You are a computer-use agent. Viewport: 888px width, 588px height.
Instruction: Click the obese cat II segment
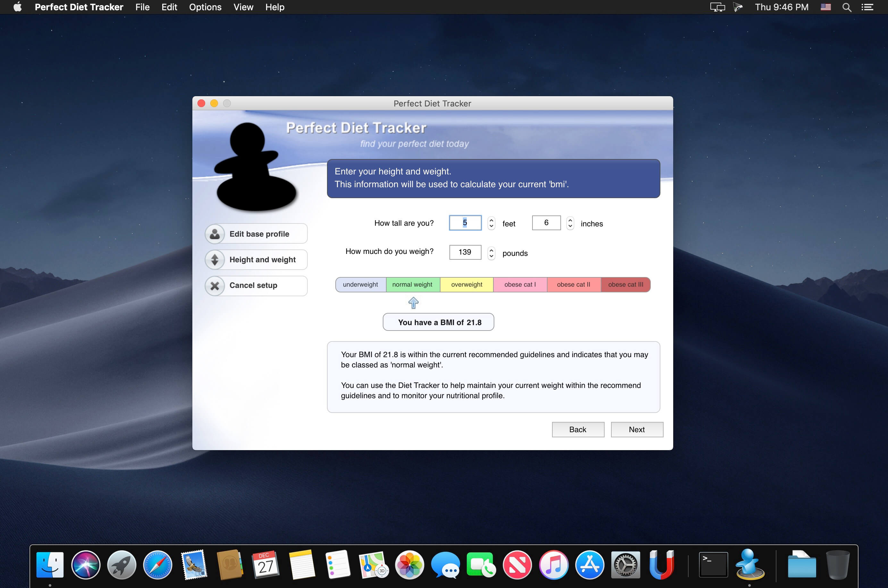pos(574,285)
